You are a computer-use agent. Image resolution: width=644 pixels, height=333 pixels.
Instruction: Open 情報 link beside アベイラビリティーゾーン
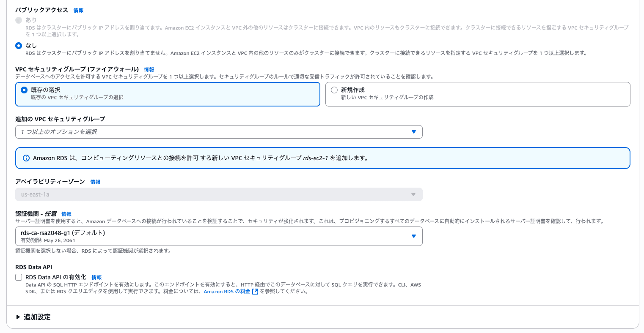pos(95,182)
